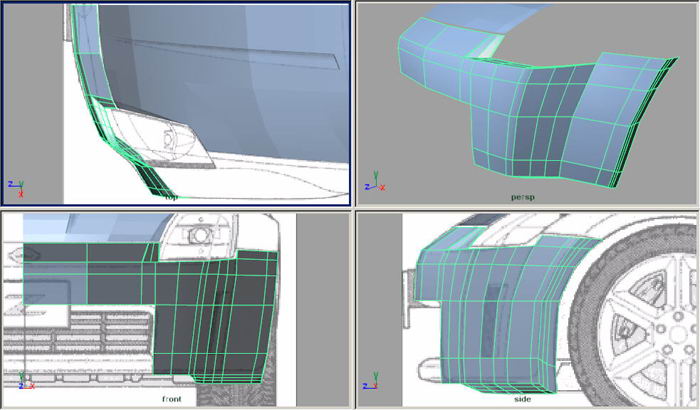Click the round headlight in front view

[194, 236]
